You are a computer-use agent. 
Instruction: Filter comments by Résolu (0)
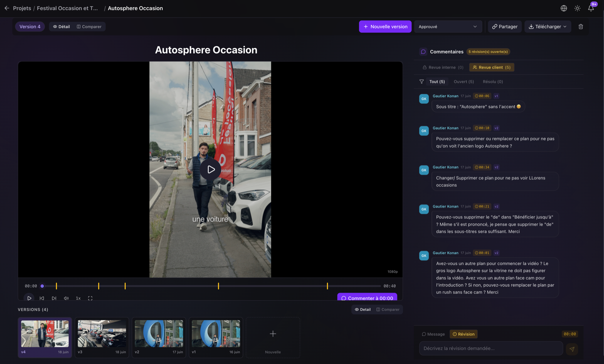(493, 81)
